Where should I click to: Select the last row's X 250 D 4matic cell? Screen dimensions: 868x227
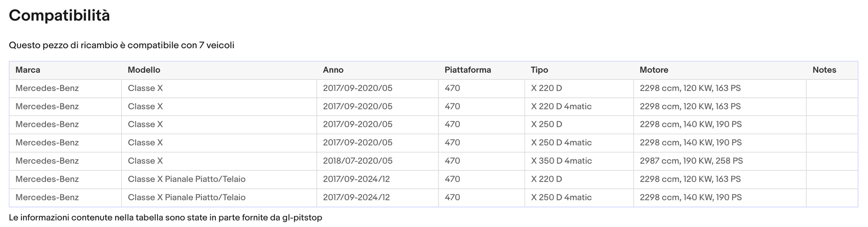coord(561,198)
